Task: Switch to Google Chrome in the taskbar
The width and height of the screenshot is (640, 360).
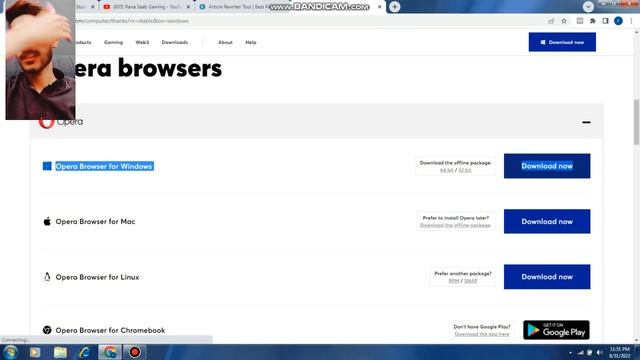Action: pyautogui.click(x=109, y=352)
